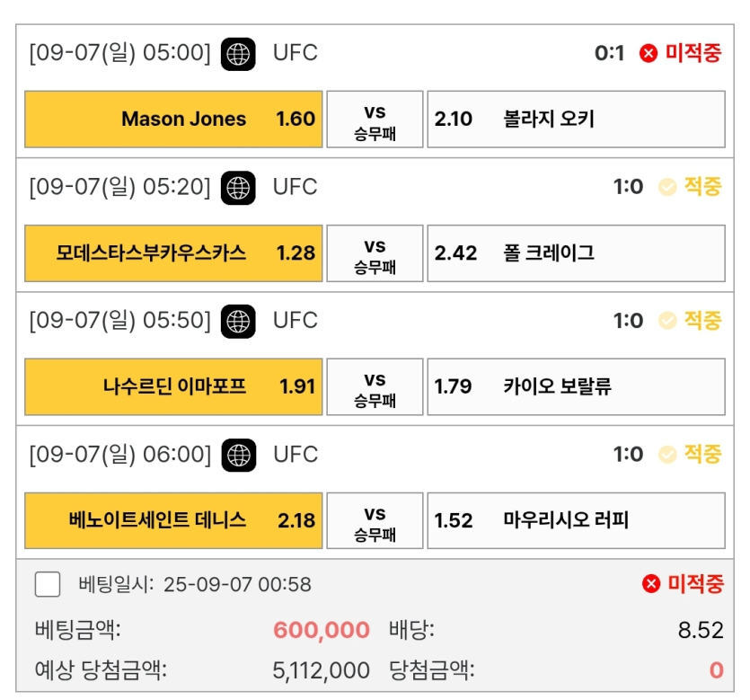The image size is (750, 700).
Task: Click the globe icon on the 05:50 UFC match
Action: coord(240,320)
